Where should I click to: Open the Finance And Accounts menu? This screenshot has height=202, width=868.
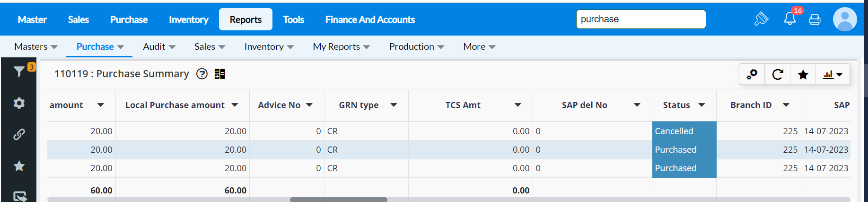click(x=370, y=19)
